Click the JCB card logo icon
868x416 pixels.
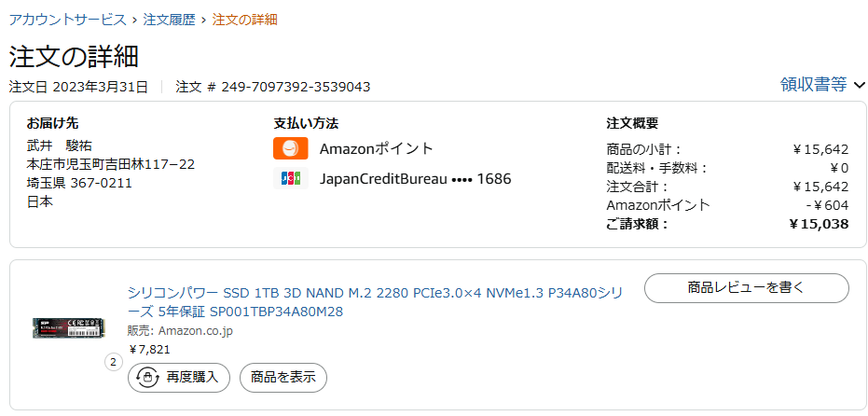[x=290, y=178]
